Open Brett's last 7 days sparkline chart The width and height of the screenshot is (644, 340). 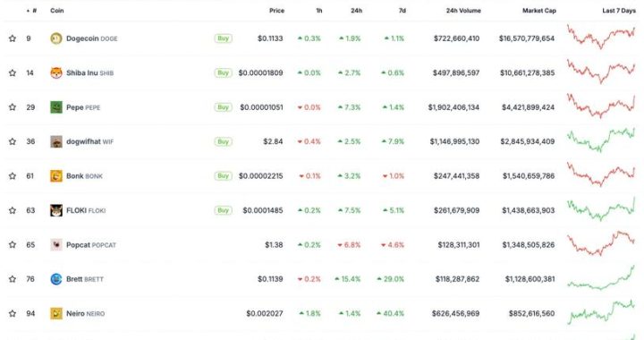coord(601,277)
